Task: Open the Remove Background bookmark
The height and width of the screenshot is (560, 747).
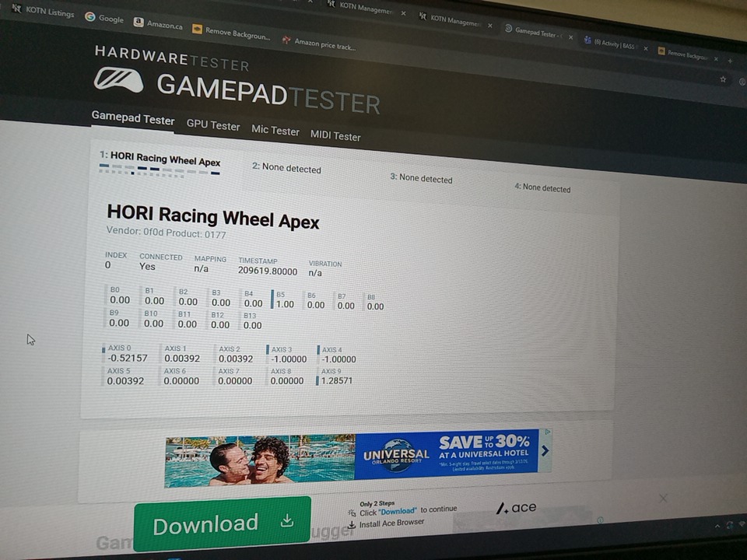Action: pos(231,33)
